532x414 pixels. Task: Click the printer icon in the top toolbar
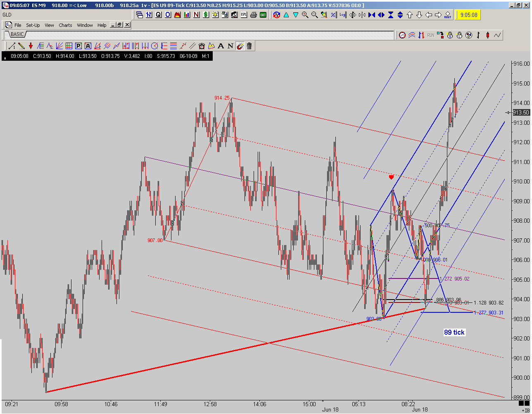coord(254,15)
